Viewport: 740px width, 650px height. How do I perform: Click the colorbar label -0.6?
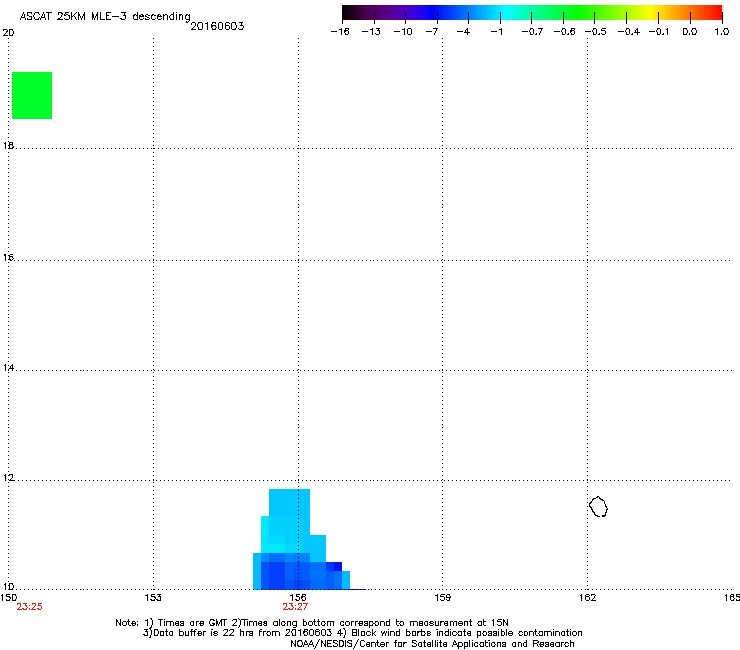point(564,32)
